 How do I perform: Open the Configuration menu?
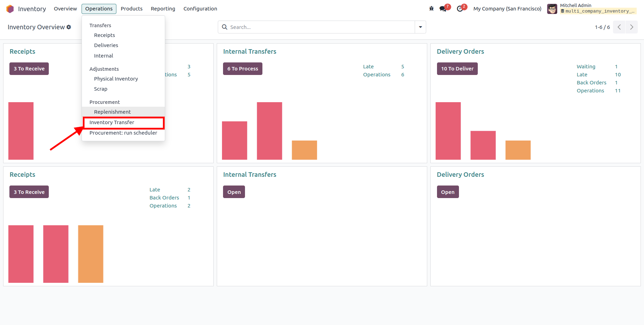(200, 9)
